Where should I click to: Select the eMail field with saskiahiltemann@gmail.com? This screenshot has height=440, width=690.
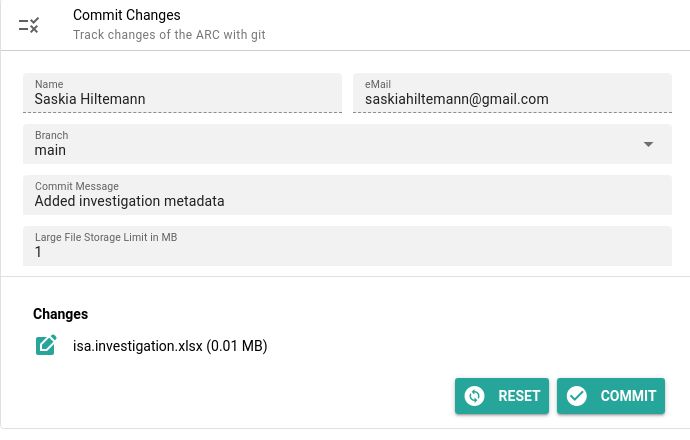(512, 93)
